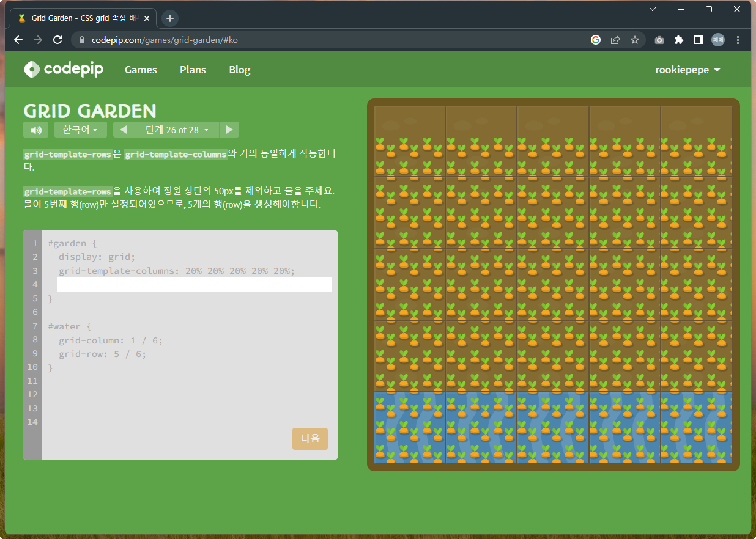Click the grid-template-columns code term
The image size is (756, 539).
(176, 154)
